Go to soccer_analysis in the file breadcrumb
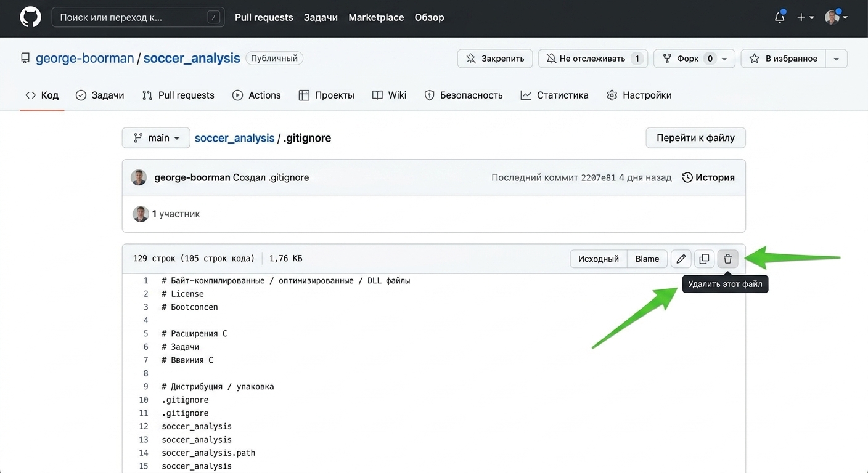 (x=234, y=138)
